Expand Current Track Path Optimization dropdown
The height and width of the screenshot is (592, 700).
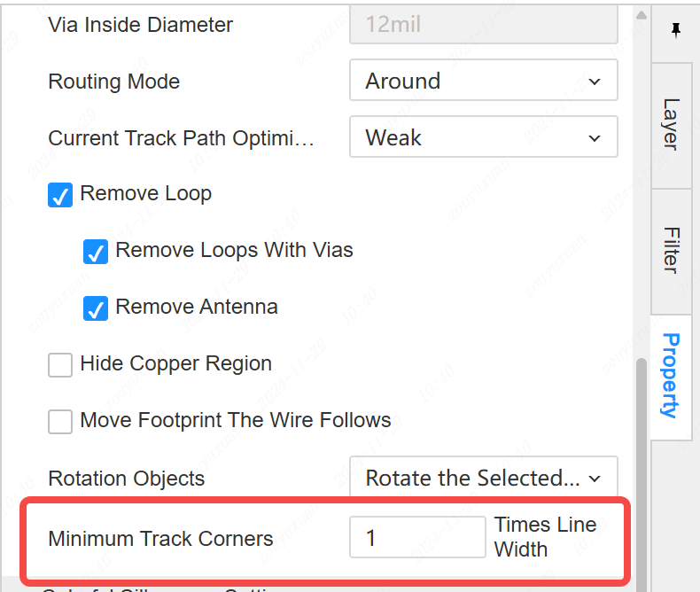pyautogui.click(x=483, y=139)
